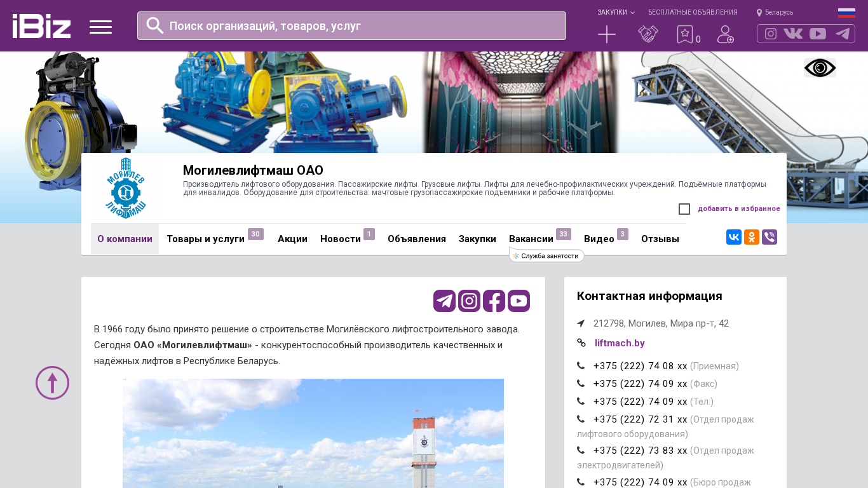Expand the Закупки dropdown

[x=616, y=12]
